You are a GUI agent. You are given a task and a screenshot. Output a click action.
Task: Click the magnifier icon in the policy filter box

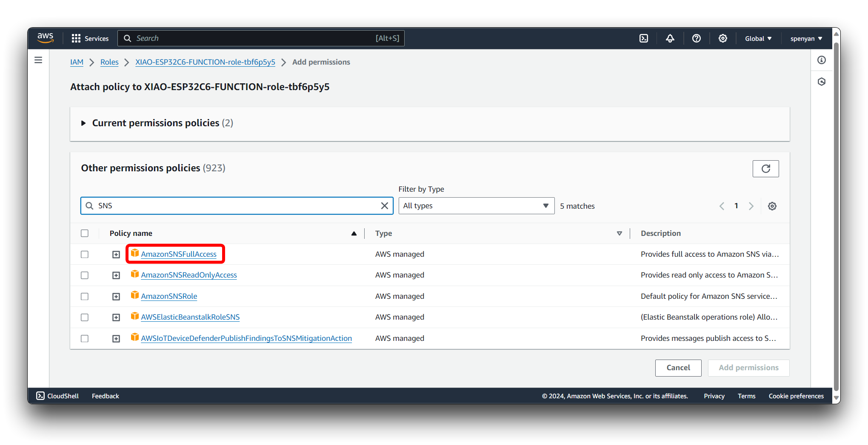[89, 206]
